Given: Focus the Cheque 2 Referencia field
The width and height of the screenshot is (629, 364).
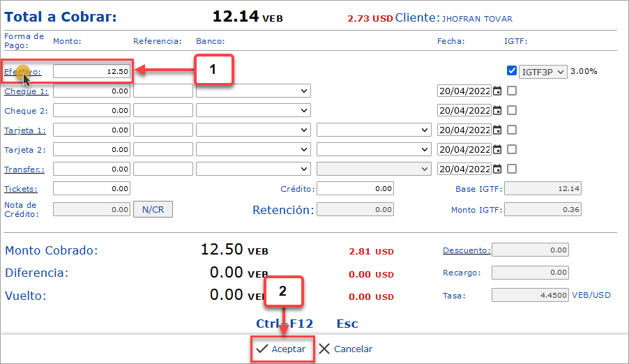Looking at the screenshot, I should [163, 110].
